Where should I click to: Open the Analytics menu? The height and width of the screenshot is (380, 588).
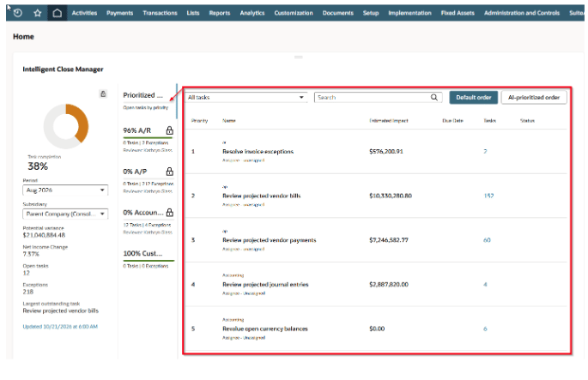(252, 13)
